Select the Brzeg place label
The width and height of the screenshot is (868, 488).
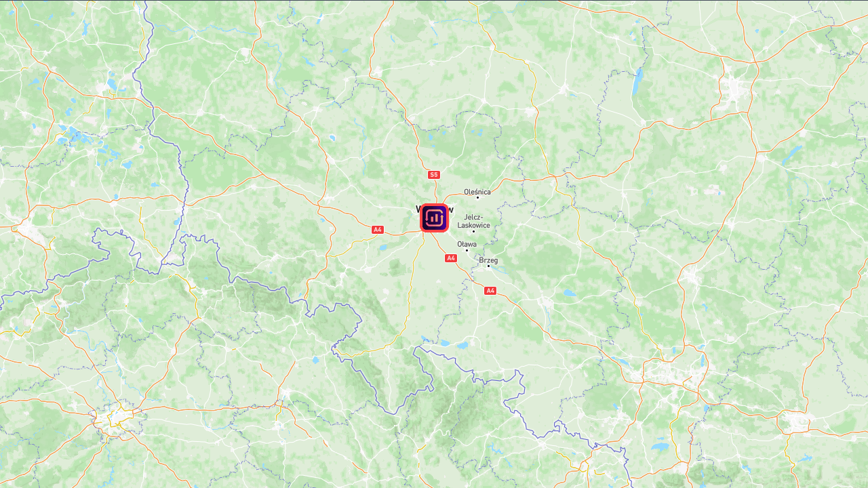488,260
